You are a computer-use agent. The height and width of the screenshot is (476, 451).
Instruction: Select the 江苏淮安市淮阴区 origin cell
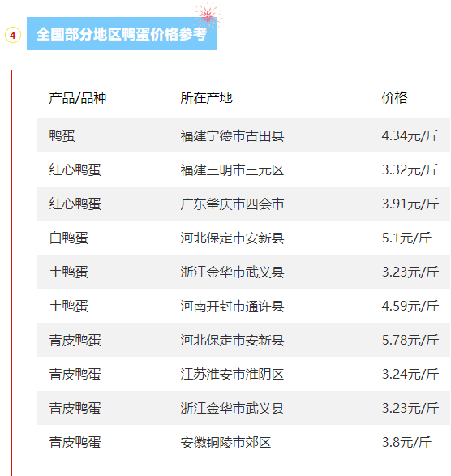pyautogui.click(x=232, y=374)
